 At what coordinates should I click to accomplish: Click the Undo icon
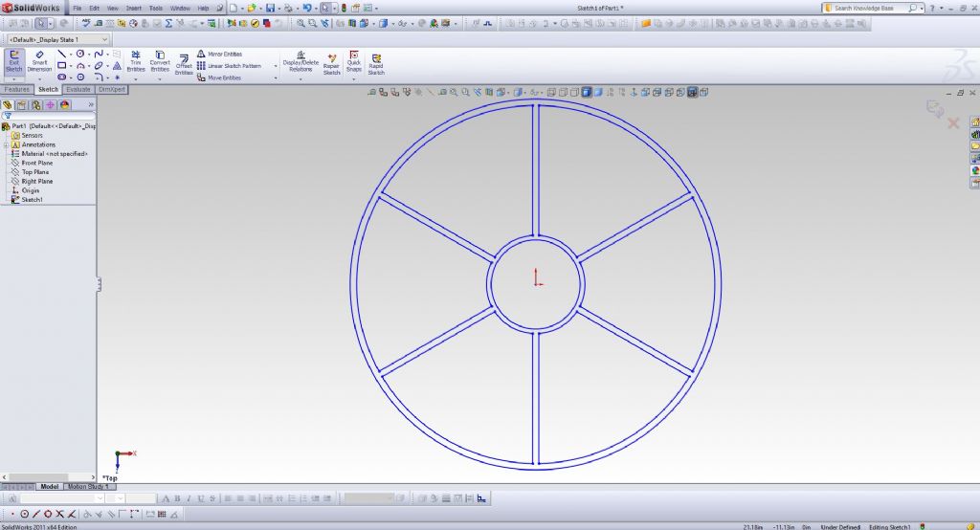(x=307, y=8)
